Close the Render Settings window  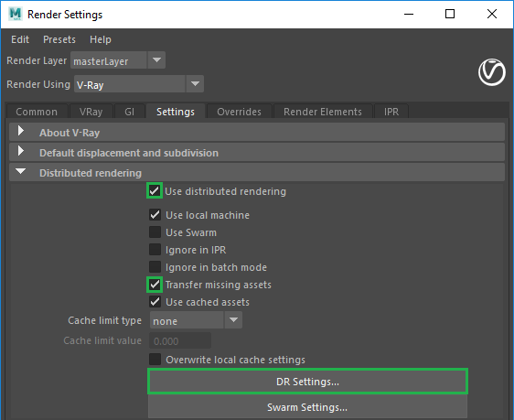[x=492, y=14]
